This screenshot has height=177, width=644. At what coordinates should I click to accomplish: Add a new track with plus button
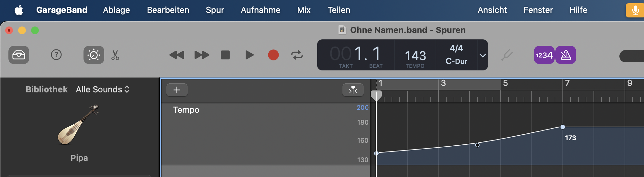point(177,90)
